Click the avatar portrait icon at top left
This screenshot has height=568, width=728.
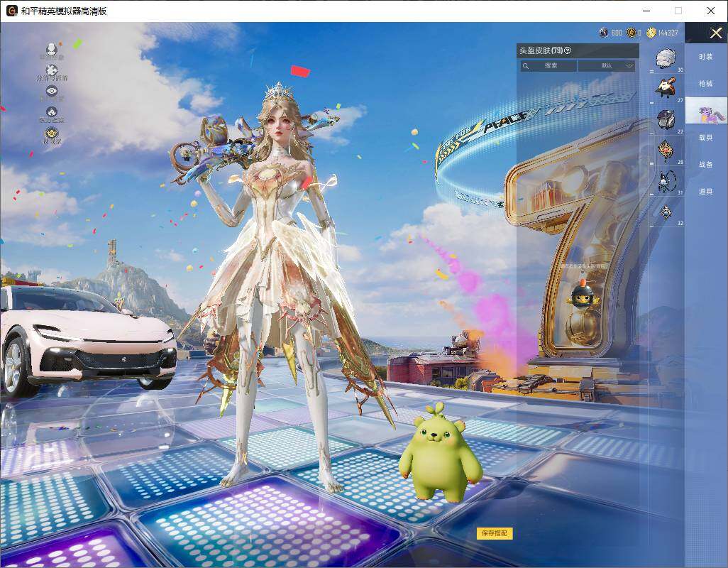click(x=52, y=49)
